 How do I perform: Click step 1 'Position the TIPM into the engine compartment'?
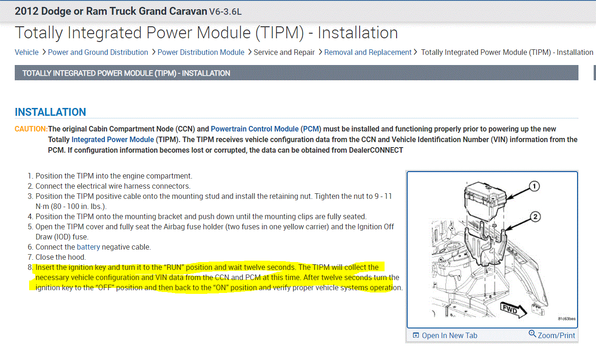pos(114,176)
